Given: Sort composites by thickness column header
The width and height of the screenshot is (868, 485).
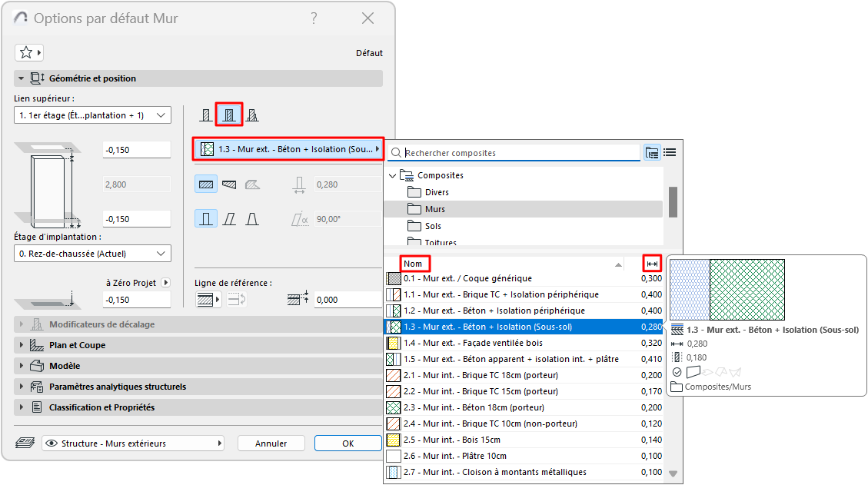Looking at the screenshot, I should [x=652, y=264].
